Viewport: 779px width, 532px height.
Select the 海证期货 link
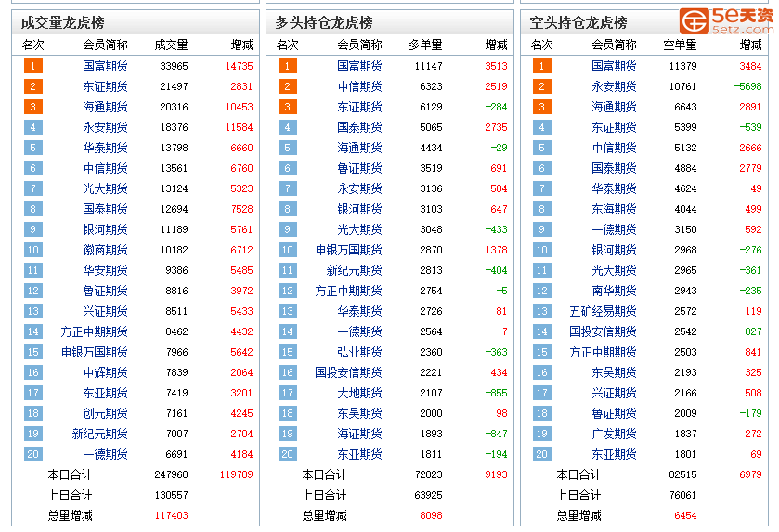(359, 434)
